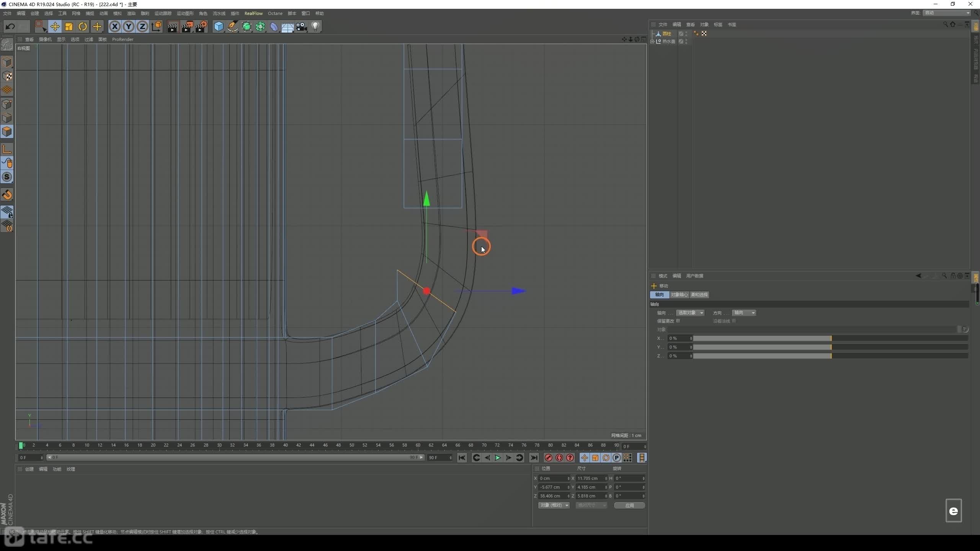
Task: Adjust the X percentage slider
Action: pyautogui.click(x=830, y=338)
